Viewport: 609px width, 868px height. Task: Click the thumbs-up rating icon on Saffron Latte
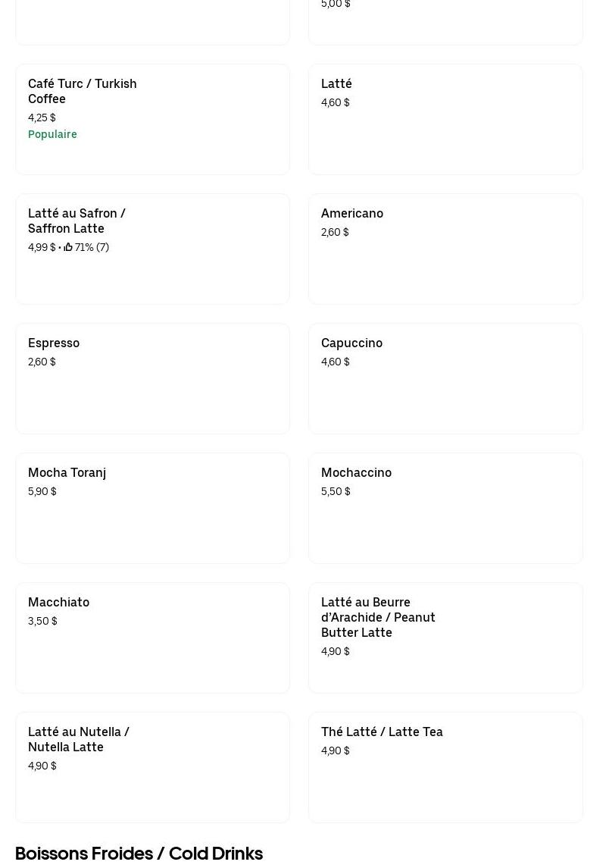click(68, 247)
